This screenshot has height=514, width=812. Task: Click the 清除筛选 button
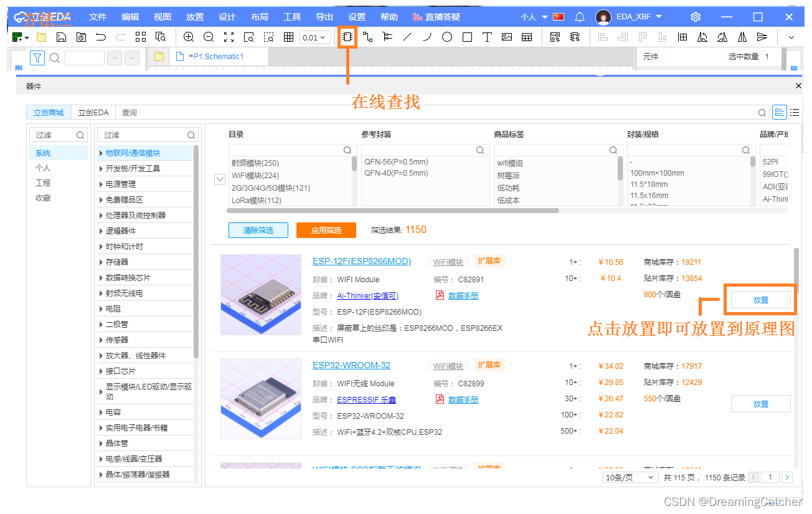pos(258,230)
